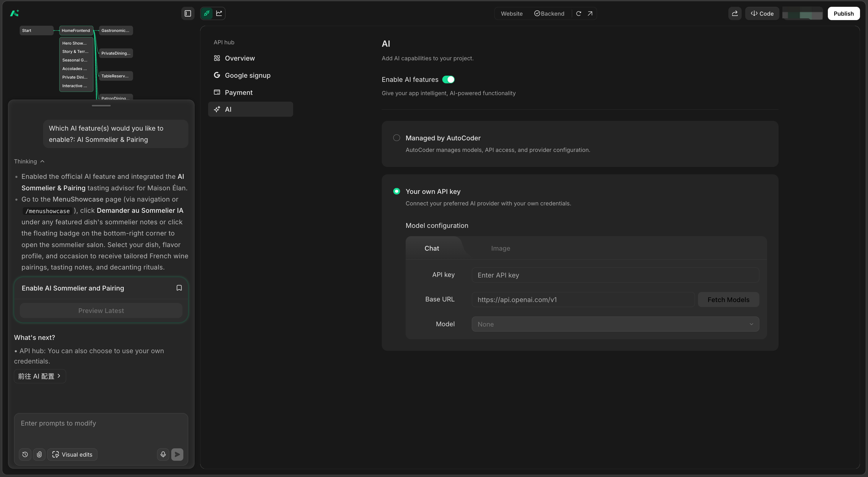Image resolution: width=868 pixels, height=477 pixels.
Task: Click the attachment paperclip icon
Action: pyautogui.click(x=39, y=455)
